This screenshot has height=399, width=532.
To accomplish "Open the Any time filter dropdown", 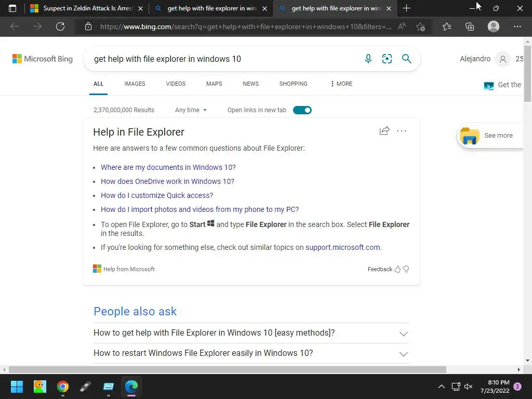I will click(191, 110).
